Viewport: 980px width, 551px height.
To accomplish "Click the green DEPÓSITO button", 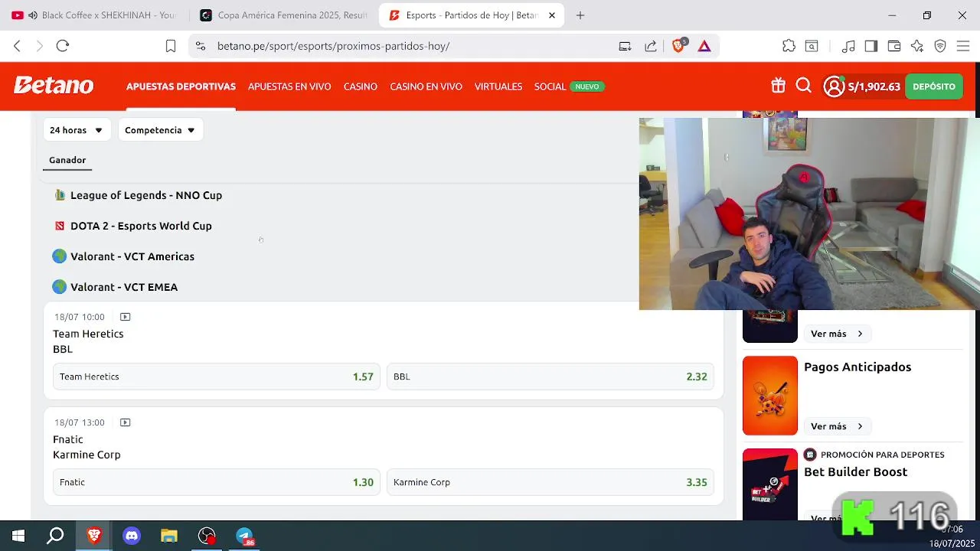I will [x=934, y=86].
